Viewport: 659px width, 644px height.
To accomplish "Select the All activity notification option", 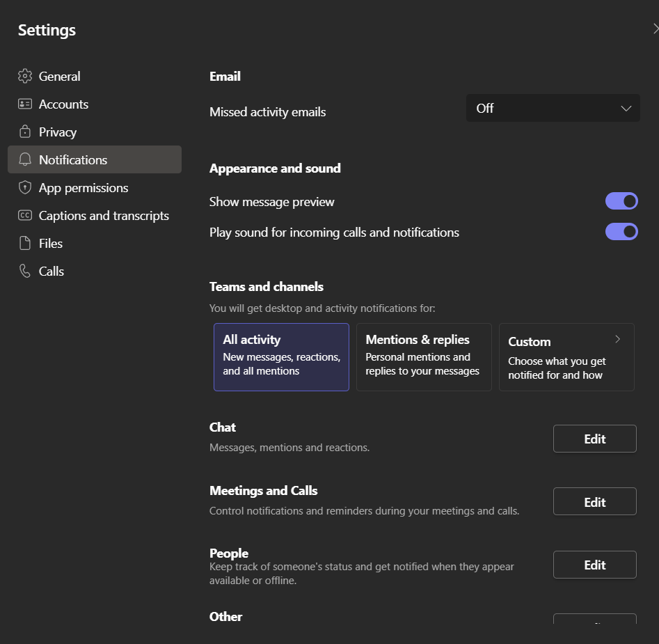I will (x=281, y=356).
